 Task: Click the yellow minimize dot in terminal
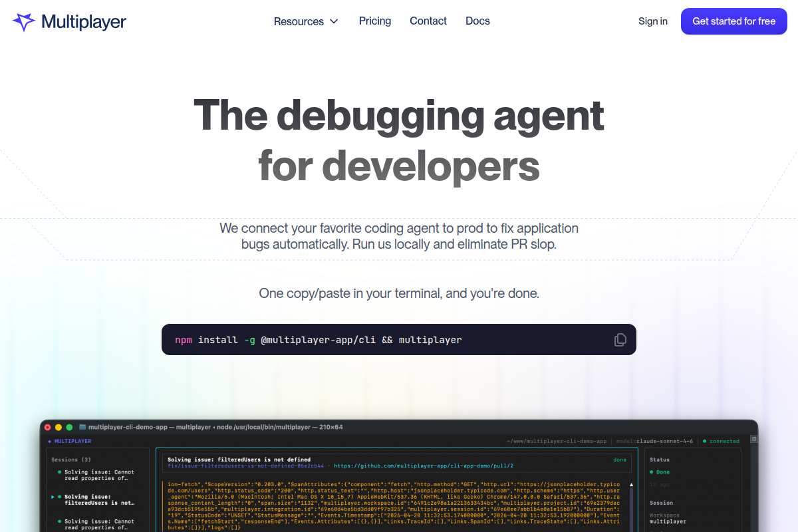(59, 427)
